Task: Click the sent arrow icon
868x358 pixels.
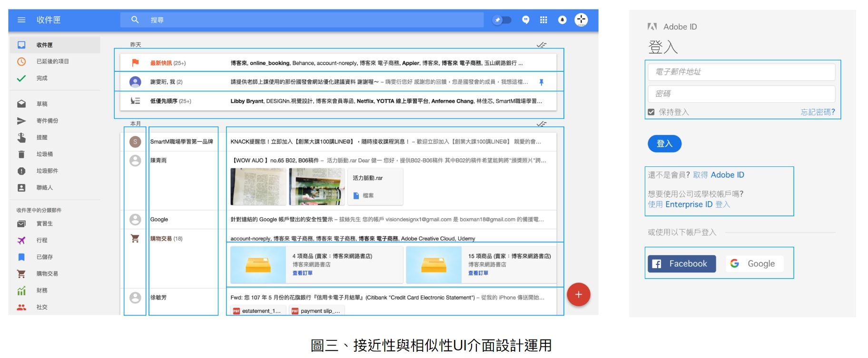Action: tap(21, 121)
